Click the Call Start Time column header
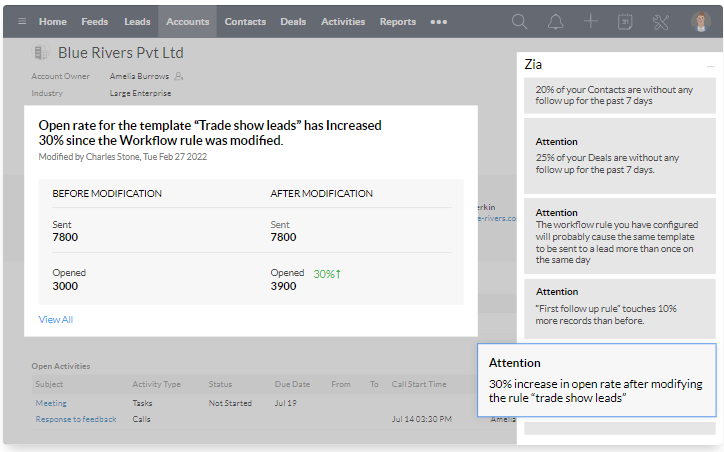 (x=419, y=384)
